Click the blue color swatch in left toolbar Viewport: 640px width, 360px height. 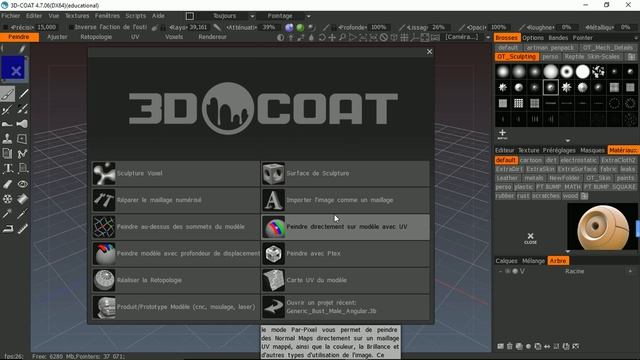[13, 69]
